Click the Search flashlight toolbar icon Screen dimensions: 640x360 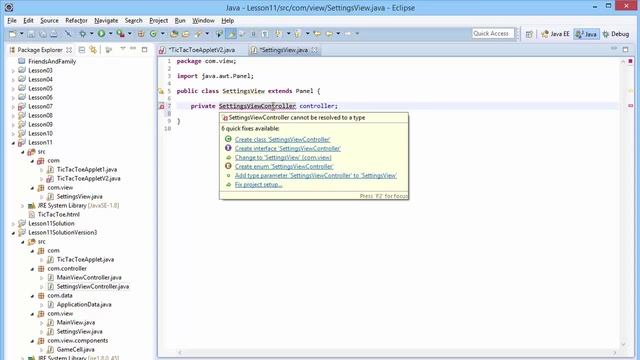coord(199,34)
